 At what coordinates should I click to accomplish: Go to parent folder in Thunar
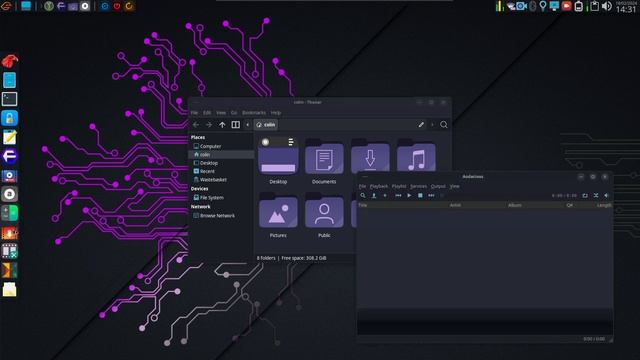(x=222, y=124)
